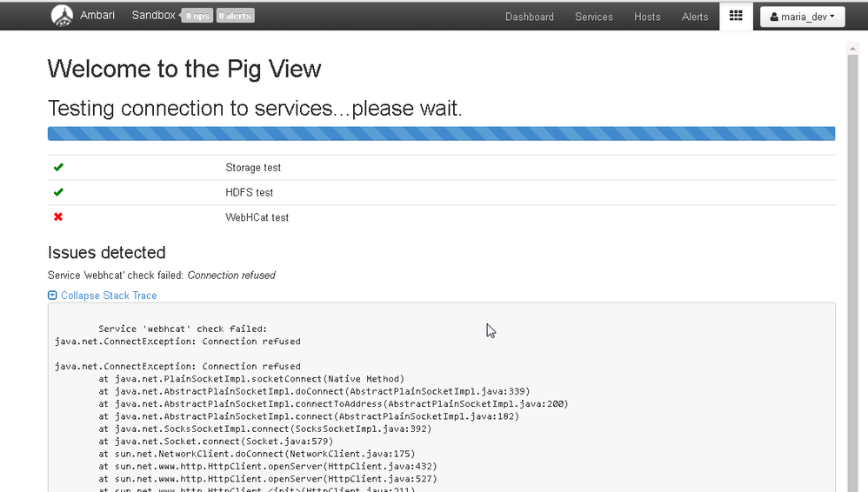Click 'Welcome to the Pig View' heading
868x492 pixels.
pos(184,70)
